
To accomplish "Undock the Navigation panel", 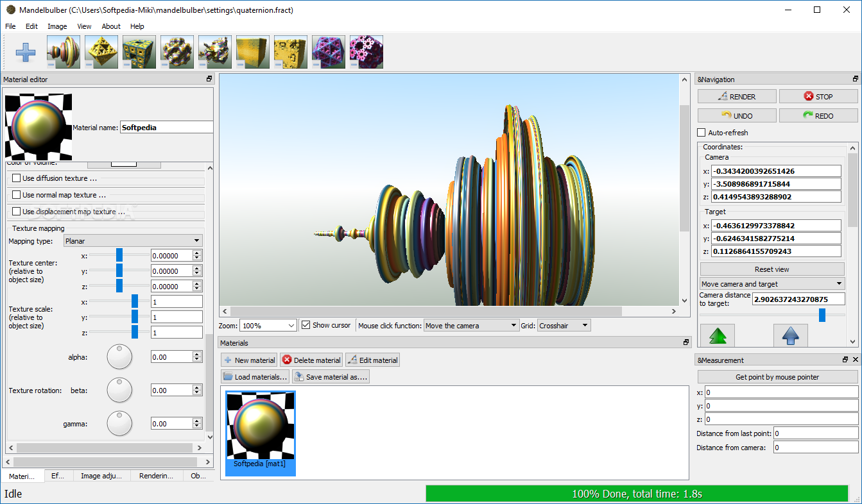I will click(855, 79).
